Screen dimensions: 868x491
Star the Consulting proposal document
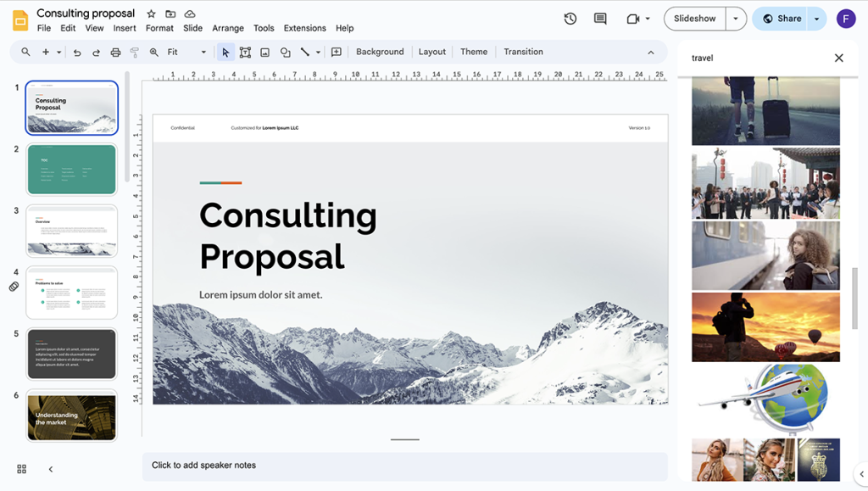(x=150, y=13)
